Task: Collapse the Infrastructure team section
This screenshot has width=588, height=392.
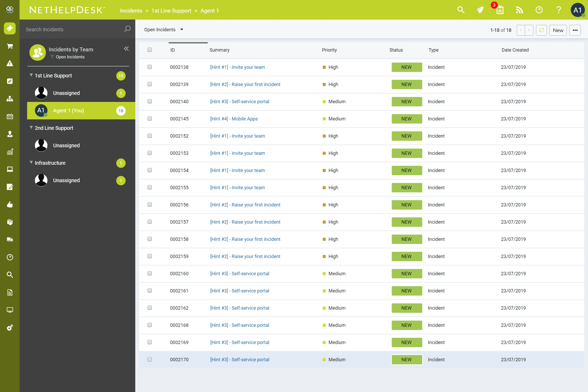Action: (31, 162)
